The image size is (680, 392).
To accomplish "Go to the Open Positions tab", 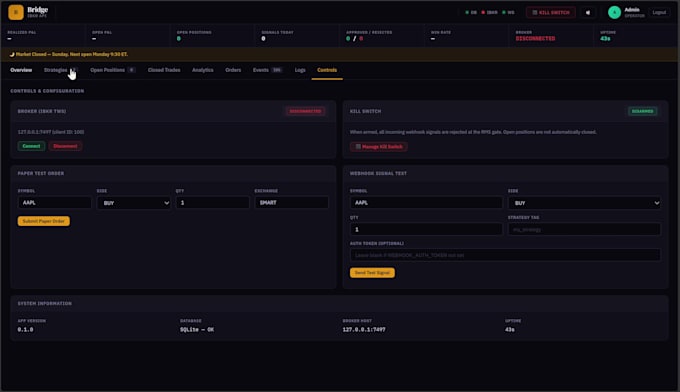I will pos(113,70).
